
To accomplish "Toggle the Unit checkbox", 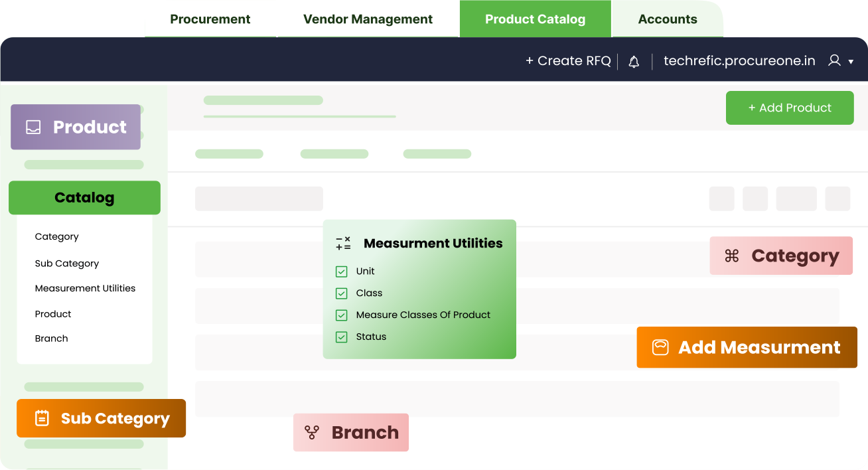I will click(x=342, y=272).
